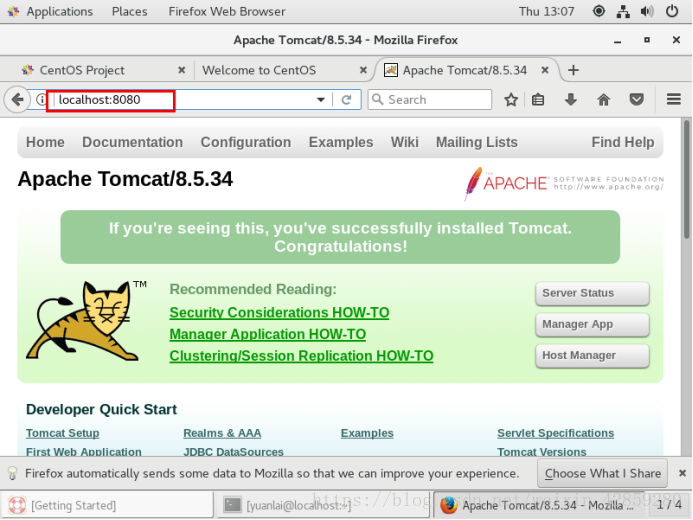693x520 pixels.
Task: Open the Tomcat Setup link
Action: click(62, 433)
